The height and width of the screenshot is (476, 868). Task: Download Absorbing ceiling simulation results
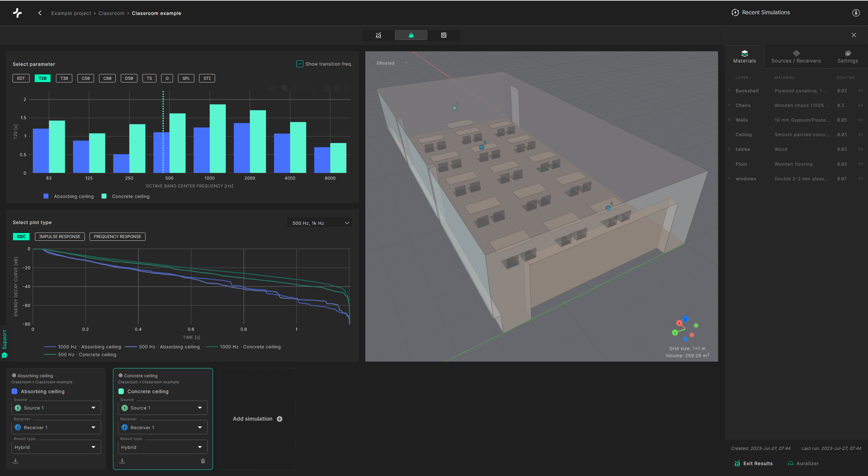pos(16,461)
